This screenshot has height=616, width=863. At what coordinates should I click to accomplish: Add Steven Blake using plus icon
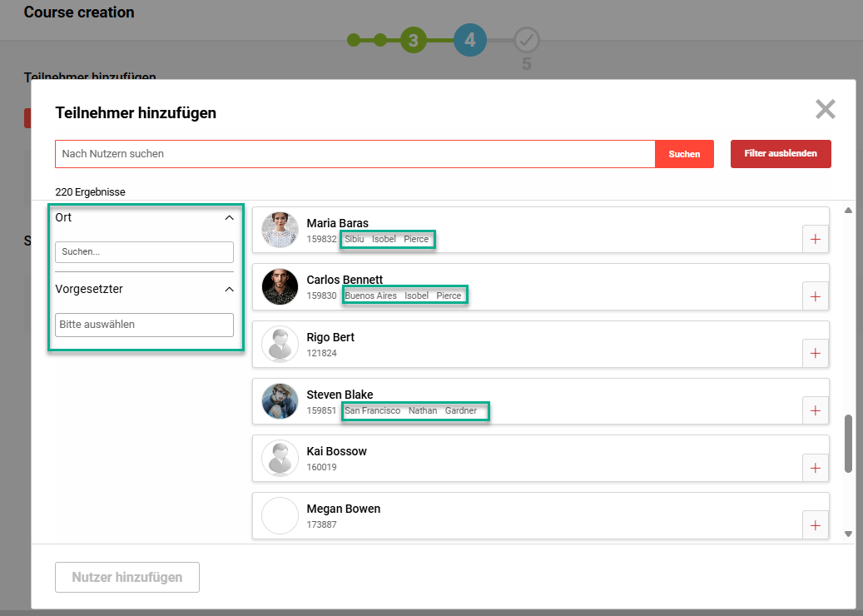click(815, 410)
